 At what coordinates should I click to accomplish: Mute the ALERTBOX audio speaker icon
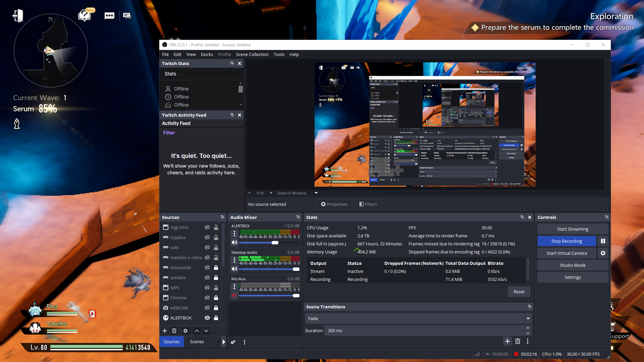pyautogui.click(x=234, y=242)
